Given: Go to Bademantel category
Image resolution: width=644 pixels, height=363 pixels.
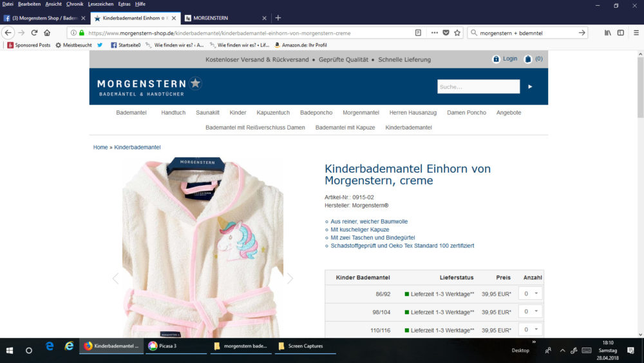Looking at the screenshot, I should (131, 113).
